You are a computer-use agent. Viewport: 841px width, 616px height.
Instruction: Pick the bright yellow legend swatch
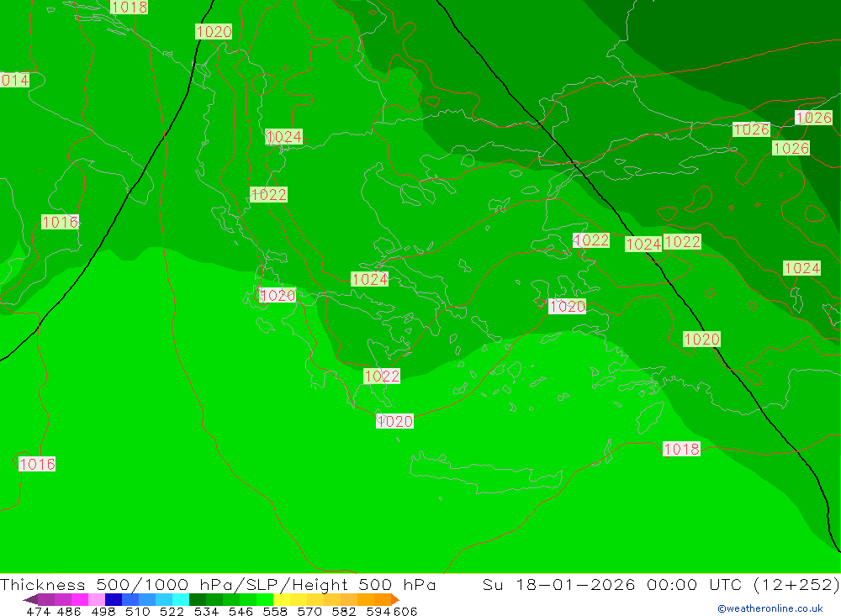(x=282, y=599)
